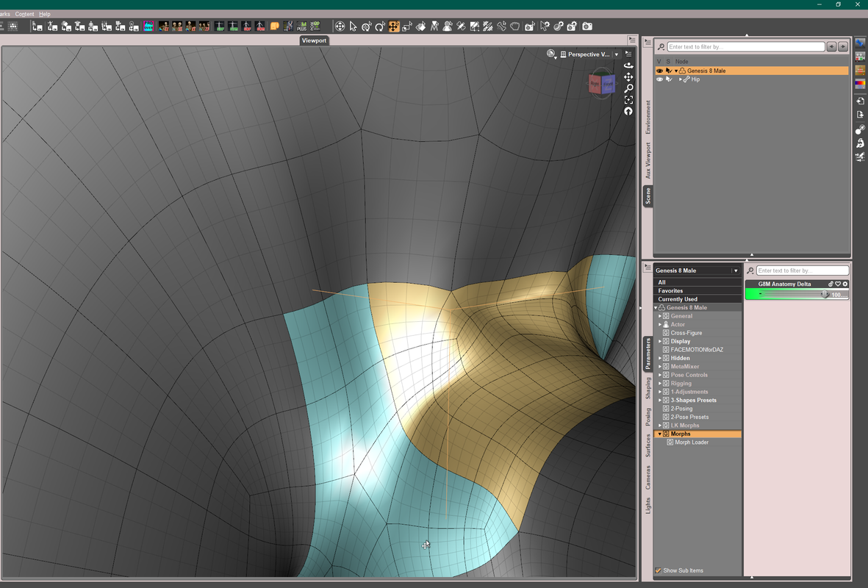The height and width of the screenshot is (588, 868).
Task: Toggle visibility eye for Hip node
Action: click(659, 79)
